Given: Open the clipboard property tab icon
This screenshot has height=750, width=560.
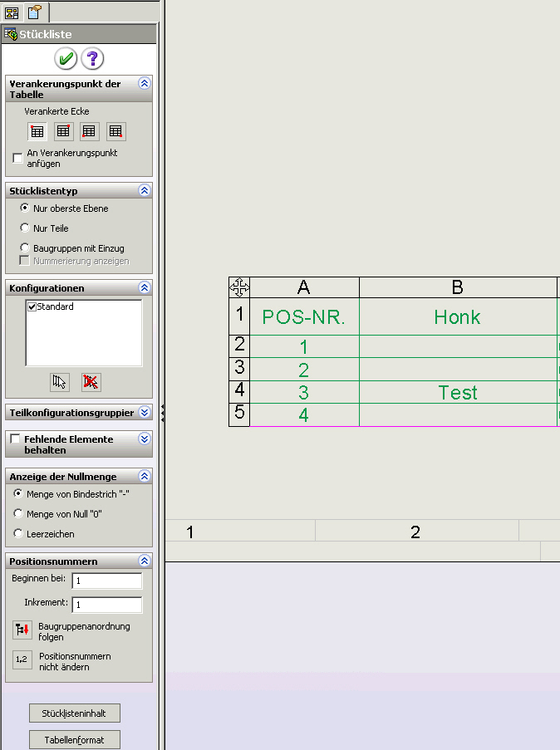Looking at the screenshot, I should coord(34,12).
